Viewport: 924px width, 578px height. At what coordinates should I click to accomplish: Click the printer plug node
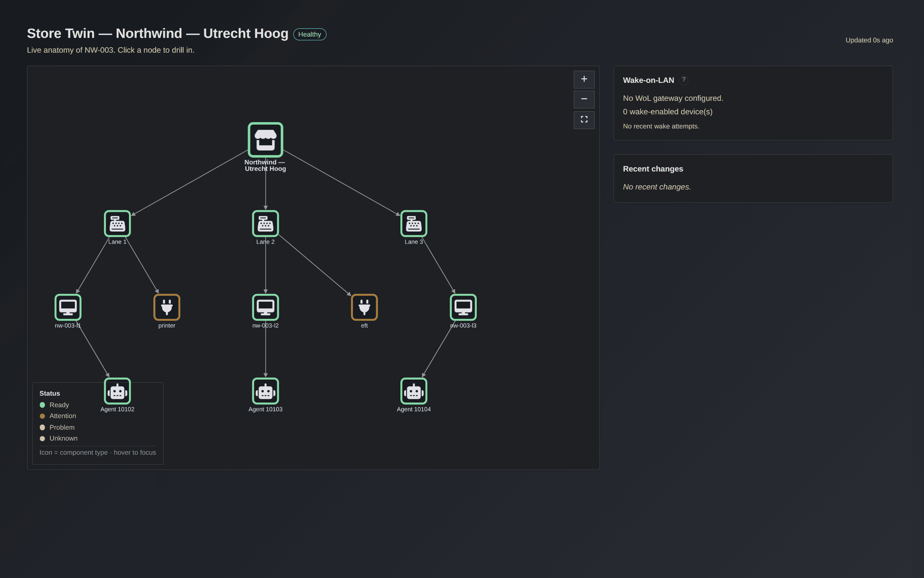[x=167, y=307]
